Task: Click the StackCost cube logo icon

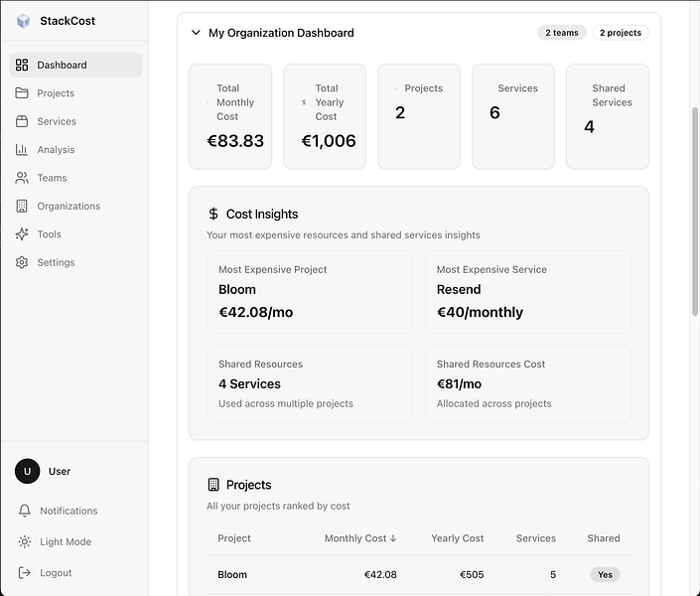Action: 24,21
